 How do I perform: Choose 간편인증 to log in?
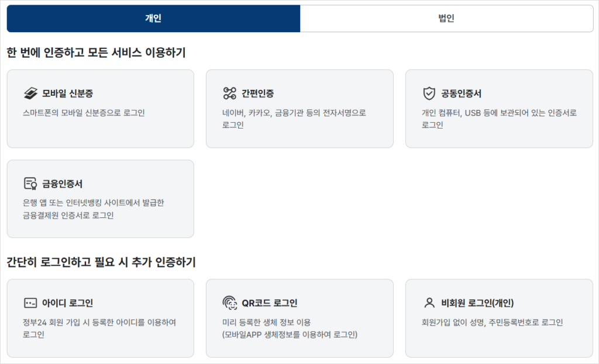(x=299, y=108)
